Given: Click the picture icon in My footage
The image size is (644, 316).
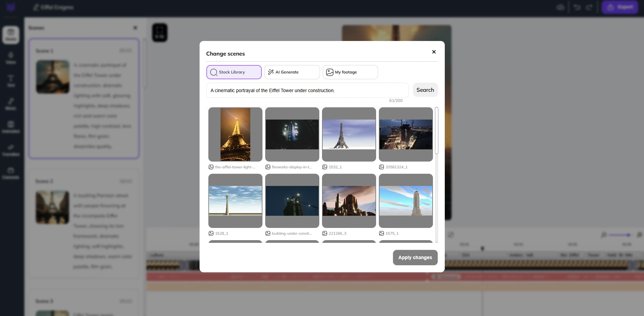Looking at the screenshot, I should 330,72.
